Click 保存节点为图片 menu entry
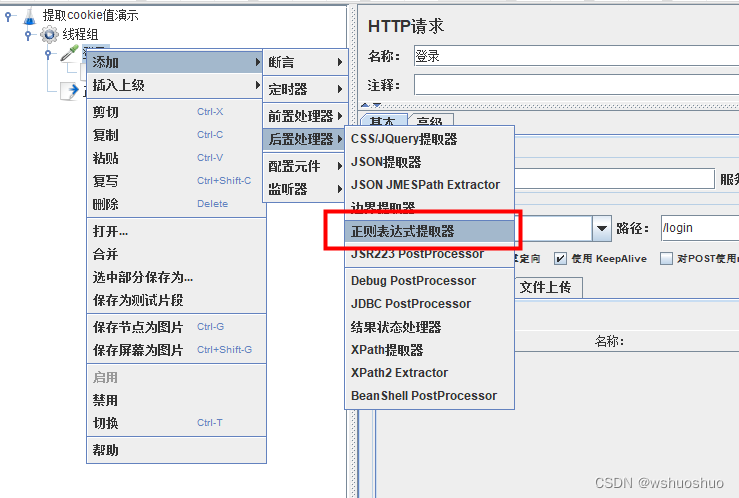This screenshot has height=498, width=739. [176, 327]
